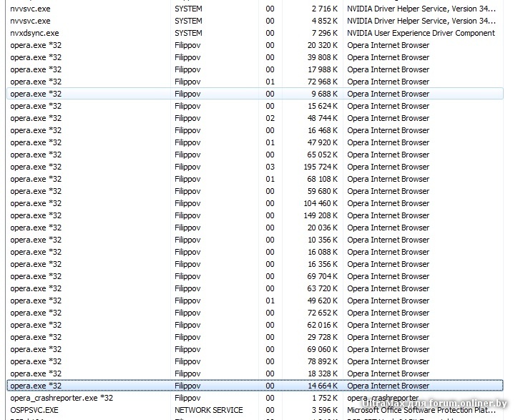The height and width of the screenshot is (420, 523).
Task: Select nvvsvc.exe row using 4 852 K
Action: pos(255,21)
